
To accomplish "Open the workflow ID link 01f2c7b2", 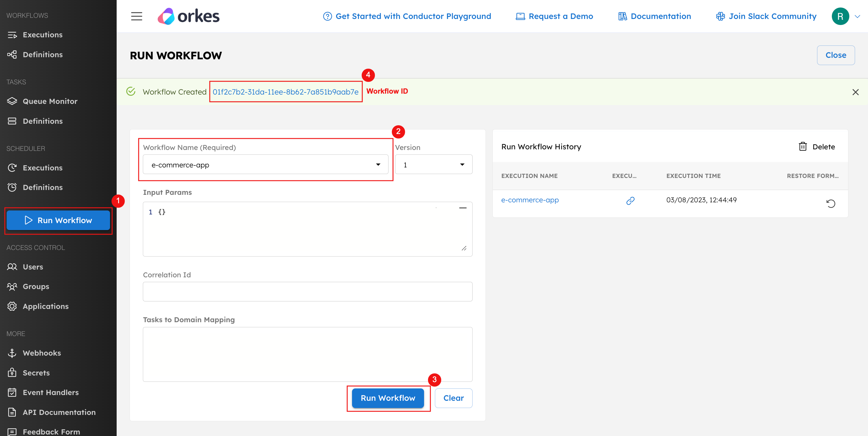I will pyautogui.click(x=285, y=91).
